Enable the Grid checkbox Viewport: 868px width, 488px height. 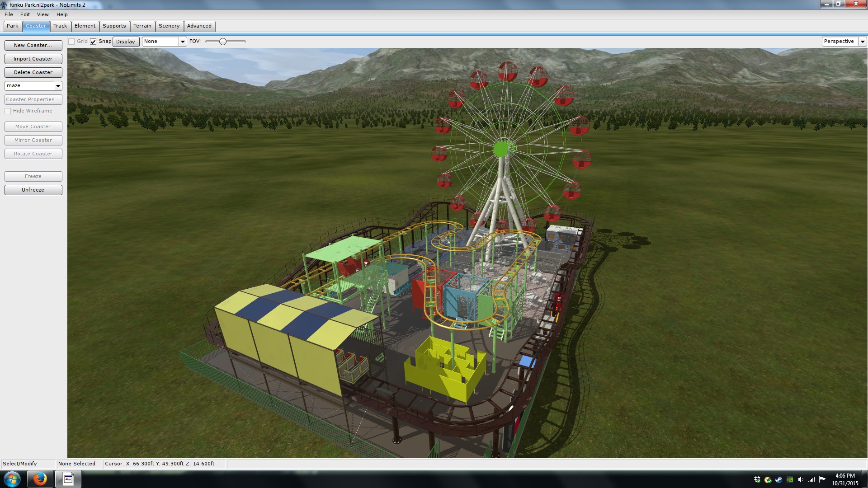[71, 42]
